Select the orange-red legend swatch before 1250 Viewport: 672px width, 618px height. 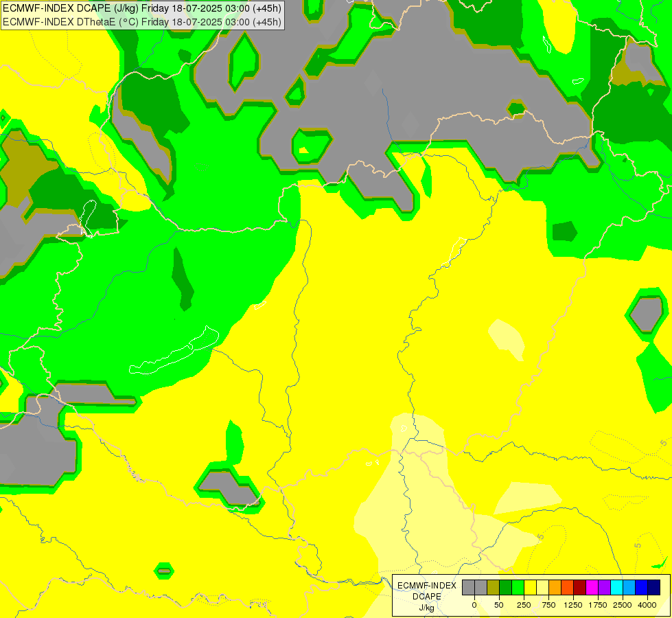(x=568, y=587)
